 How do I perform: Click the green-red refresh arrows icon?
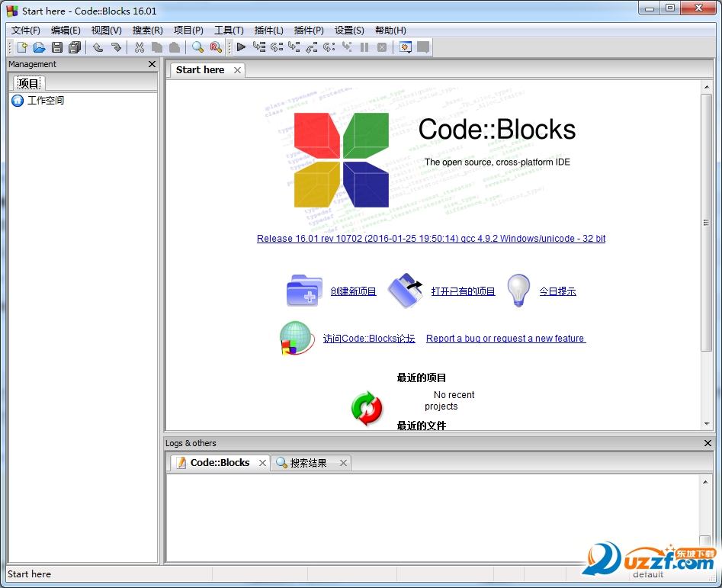367,408
